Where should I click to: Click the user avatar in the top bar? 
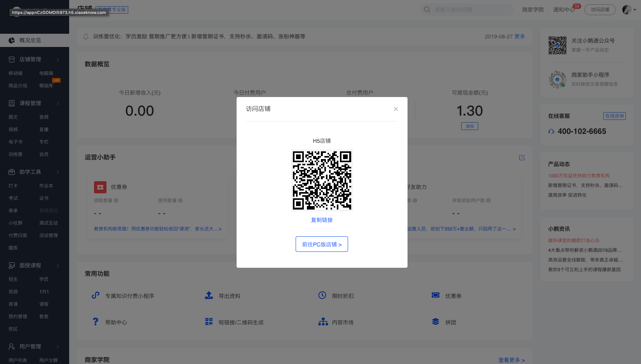pos(627,10)
